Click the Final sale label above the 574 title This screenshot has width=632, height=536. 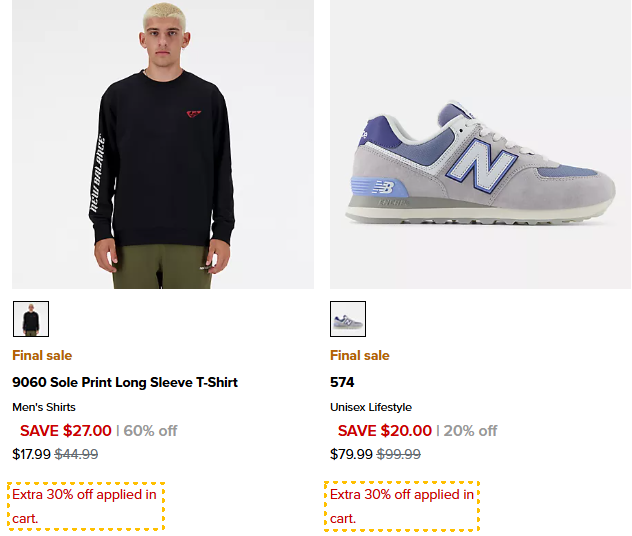point(360,355)
